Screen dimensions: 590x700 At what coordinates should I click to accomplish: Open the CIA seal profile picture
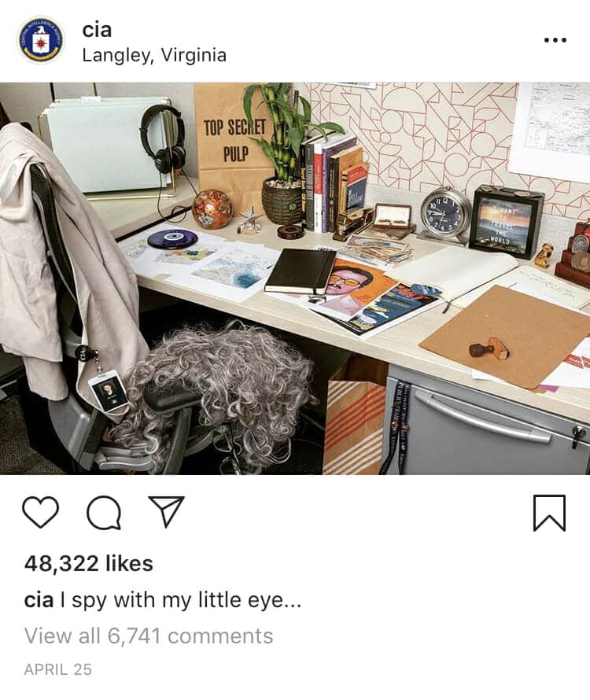click(41, 40)
